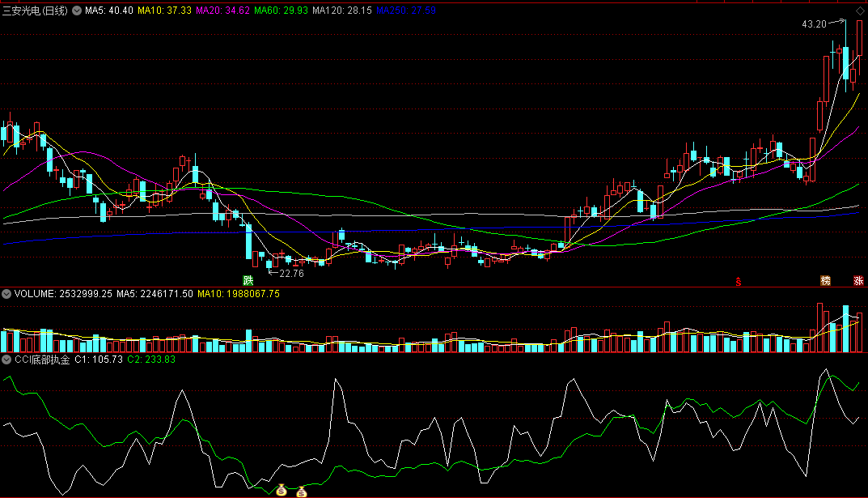Select the magenta MA20: 34.62 label

(x=222, y=11)
